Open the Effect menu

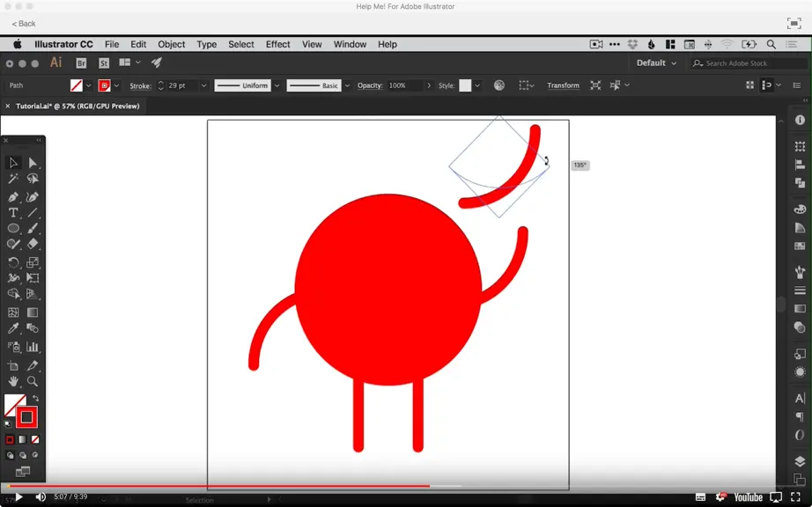pyautogui.click(x=277, y=45)
